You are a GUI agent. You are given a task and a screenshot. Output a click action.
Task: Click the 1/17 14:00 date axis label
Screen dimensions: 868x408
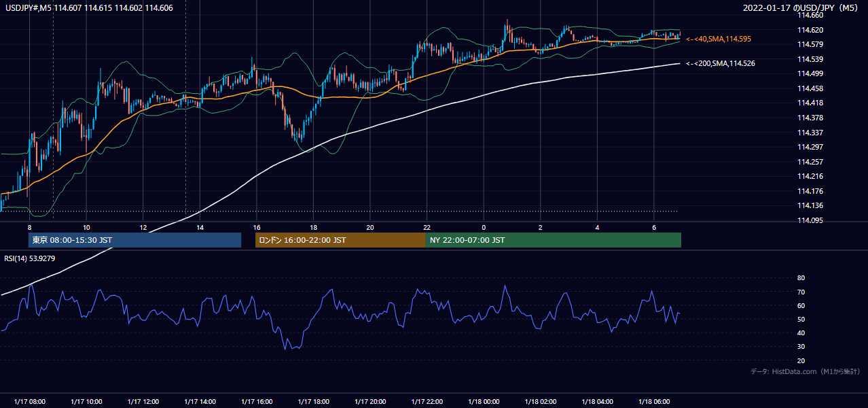(200, 401)
